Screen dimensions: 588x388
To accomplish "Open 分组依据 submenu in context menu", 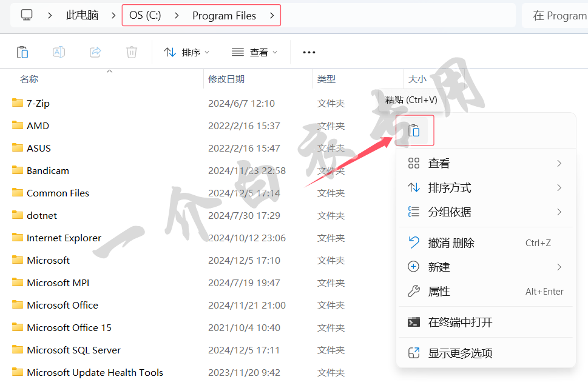I will tap(485, 212).
